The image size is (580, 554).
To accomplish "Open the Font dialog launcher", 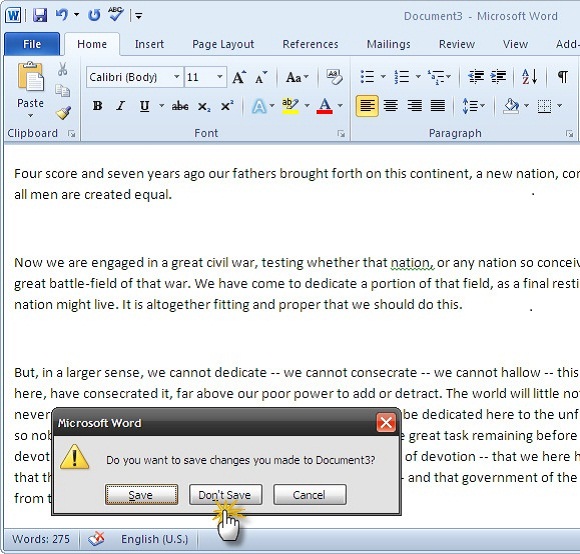I will pyautogui.click(x=341, y=134).
